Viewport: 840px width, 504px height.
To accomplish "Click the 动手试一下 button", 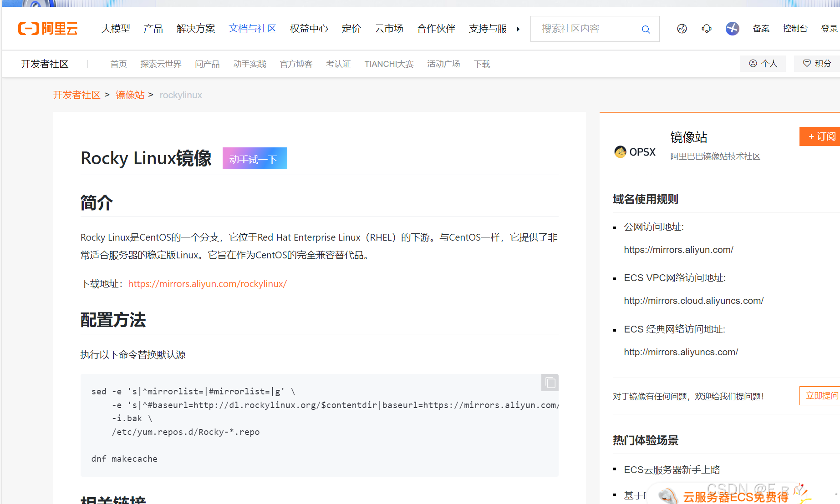I will pyautogui.click(x=255, y=158).
